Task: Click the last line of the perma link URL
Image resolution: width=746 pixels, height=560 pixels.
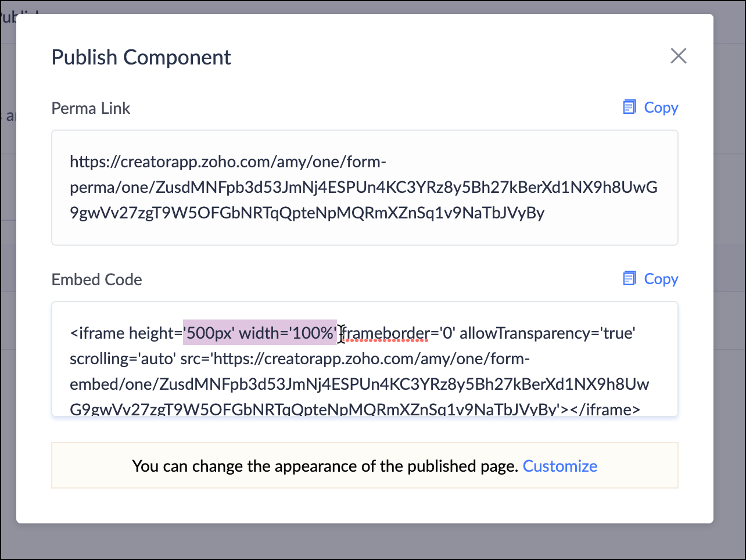Action: tap(307, 213)
